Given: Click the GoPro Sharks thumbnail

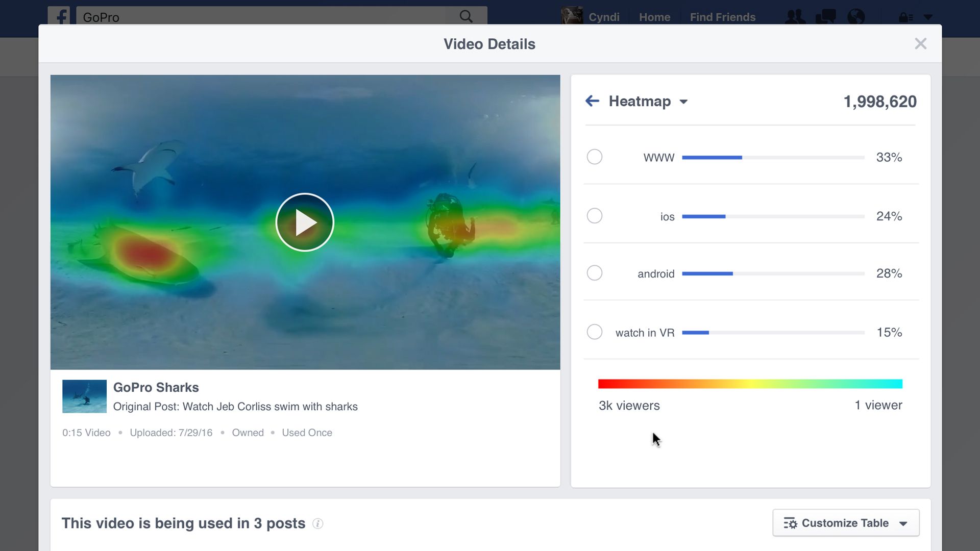Looking at the screenshot, I should 84,396.
